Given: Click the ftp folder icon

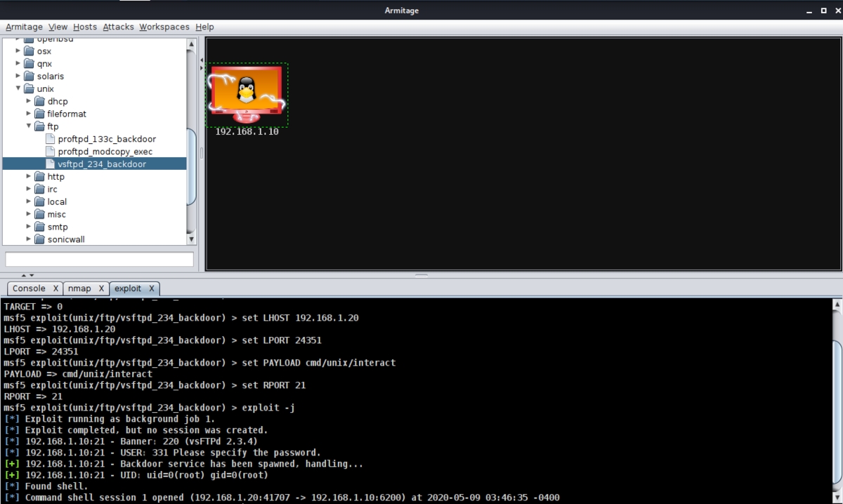Looking at the screenshot, I should 39,126.
